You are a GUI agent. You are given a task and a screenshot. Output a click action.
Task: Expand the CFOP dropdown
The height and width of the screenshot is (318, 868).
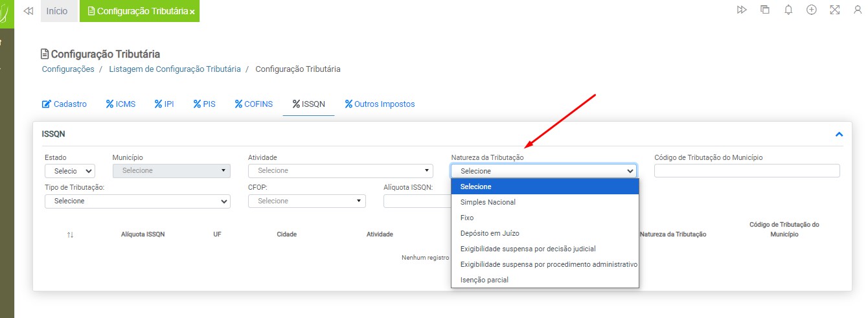[x=306, y=201]
